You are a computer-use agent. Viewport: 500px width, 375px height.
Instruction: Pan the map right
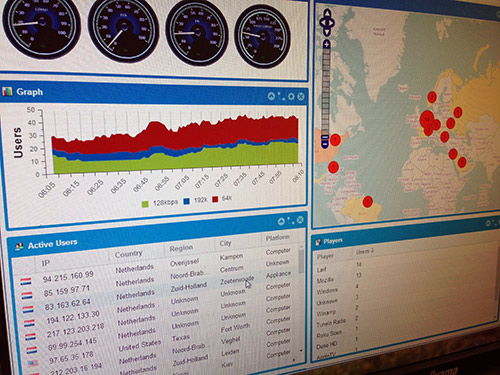coord(332,23)
